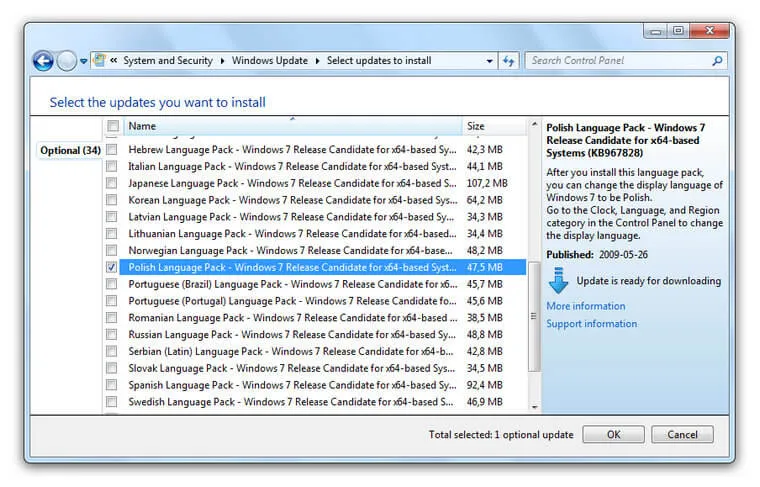This screenshot has width=760, height=487.
Task: Confirm selection with OK button
Action: click(x=613, y=434)
